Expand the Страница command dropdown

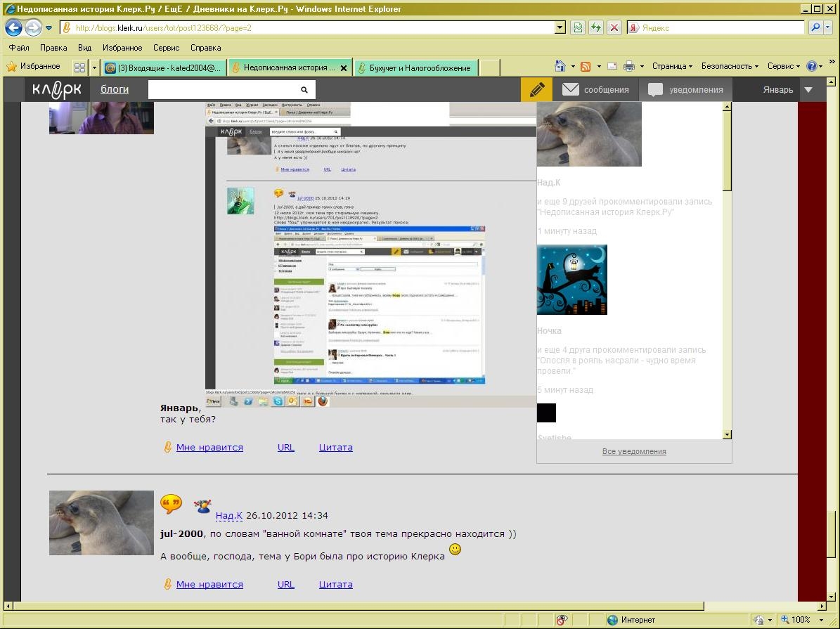[672, 66]
